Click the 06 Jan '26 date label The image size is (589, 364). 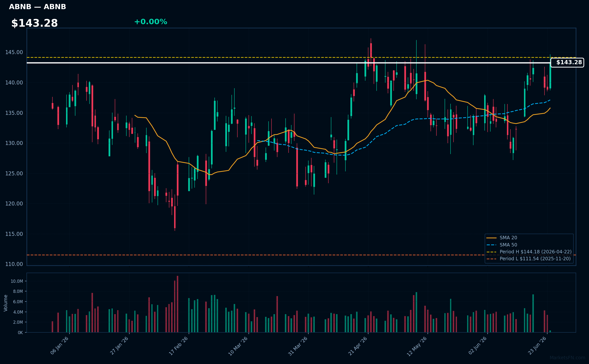(60, 346)
